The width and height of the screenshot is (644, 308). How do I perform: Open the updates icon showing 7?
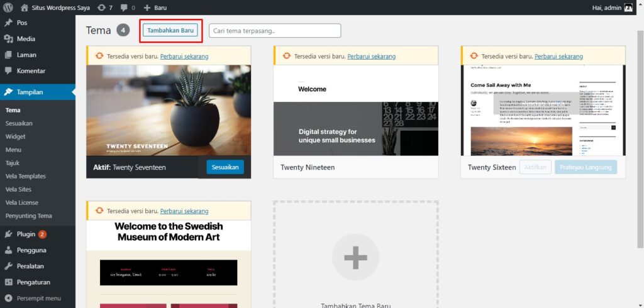point(101,8)
